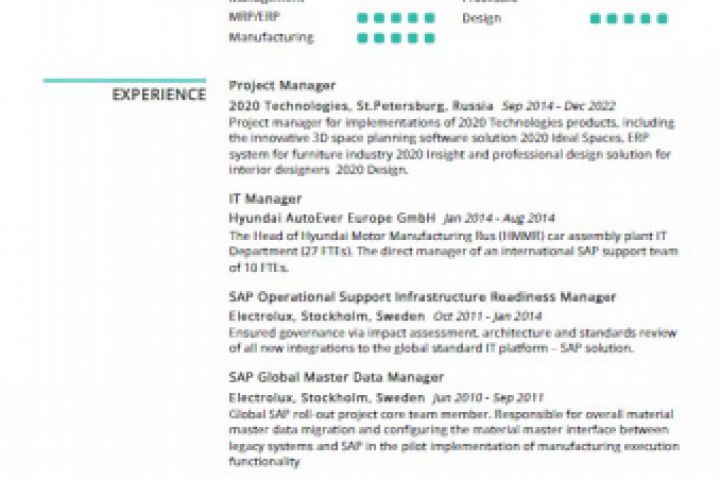Click the Design skill label

coord(481,18)
